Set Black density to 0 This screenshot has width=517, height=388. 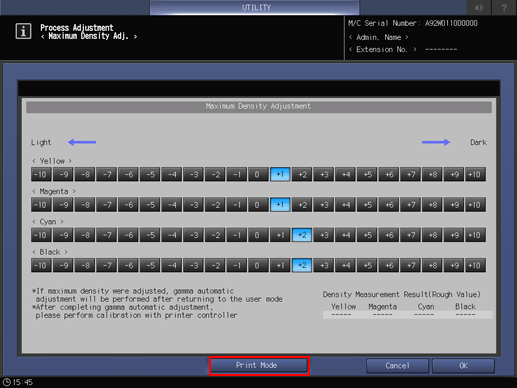(258, 265)
